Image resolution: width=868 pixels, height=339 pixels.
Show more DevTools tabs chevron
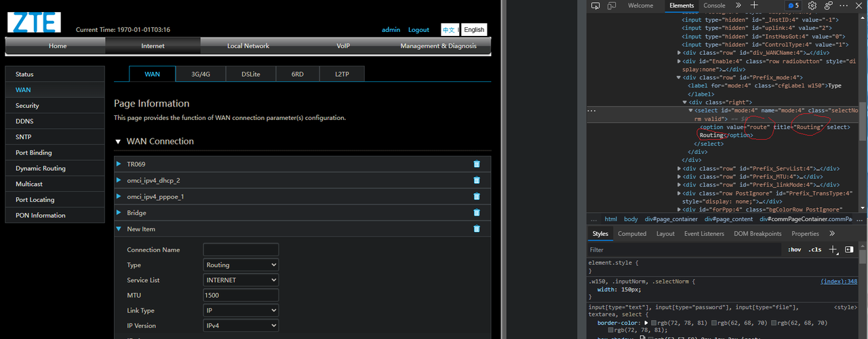click(x=739, y=5)
